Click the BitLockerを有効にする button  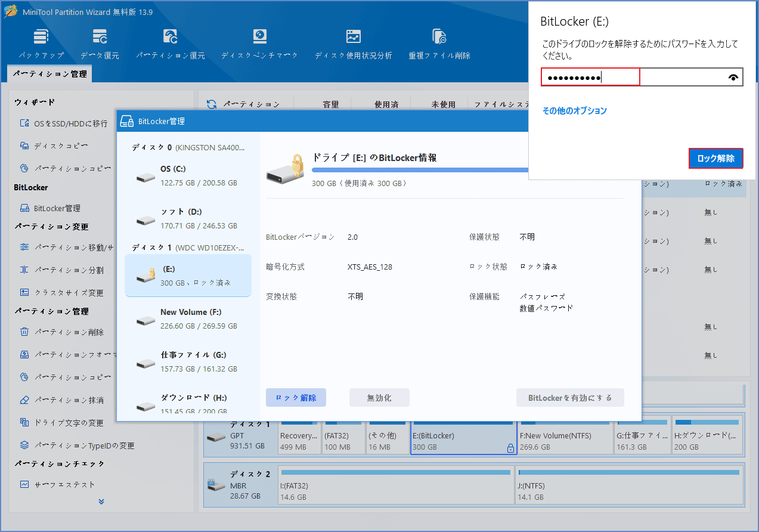pyautogui.click(x=570, y=398)
